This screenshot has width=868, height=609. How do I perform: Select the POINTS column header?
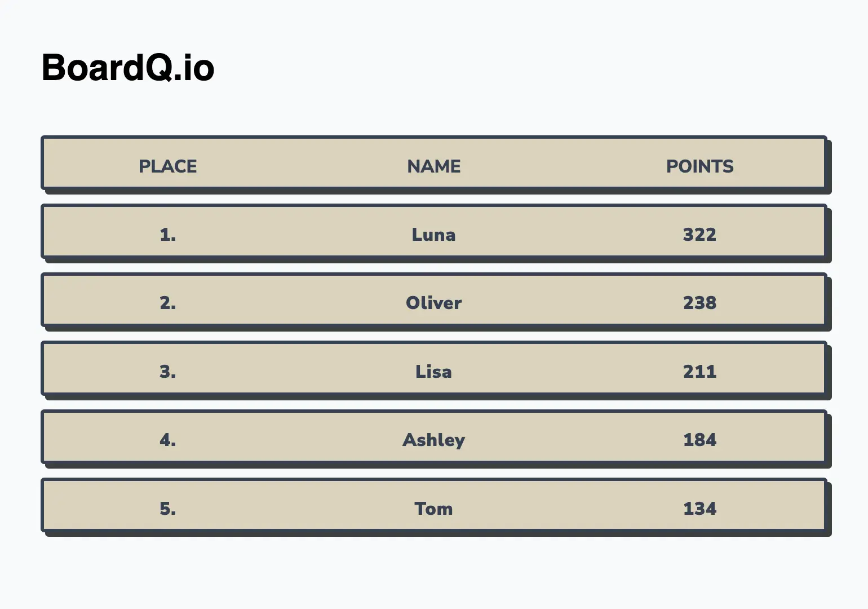pos(700,166)
